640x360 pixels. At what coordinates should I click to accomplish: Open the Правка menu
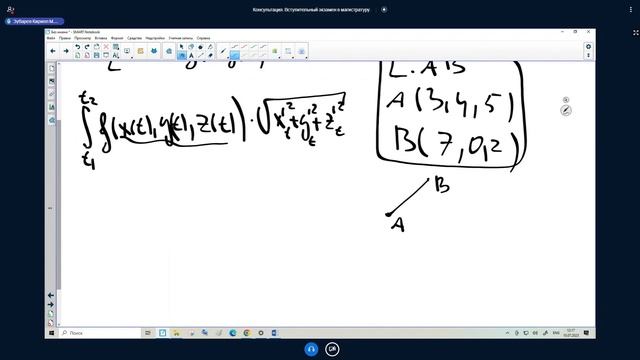tap(64, 38)
